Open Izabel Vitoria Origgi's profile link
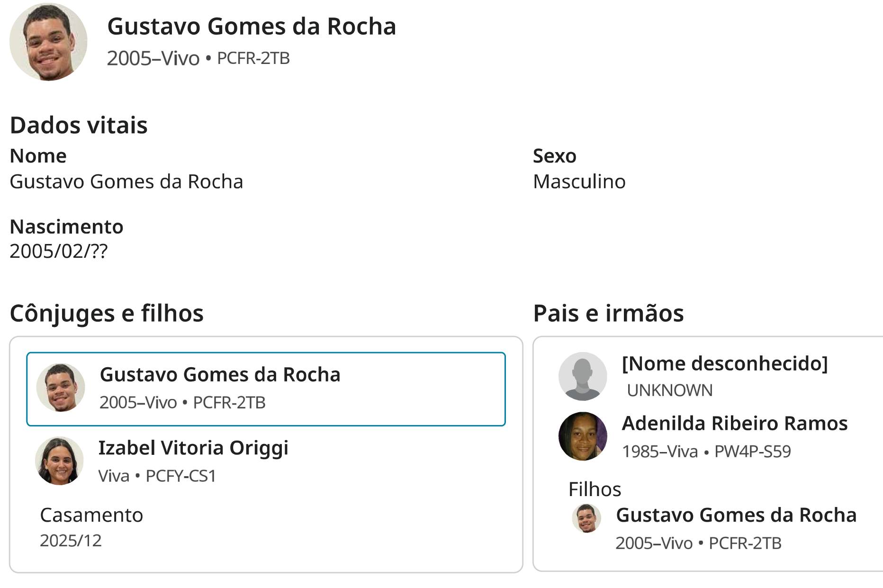 tap(193, 448)
